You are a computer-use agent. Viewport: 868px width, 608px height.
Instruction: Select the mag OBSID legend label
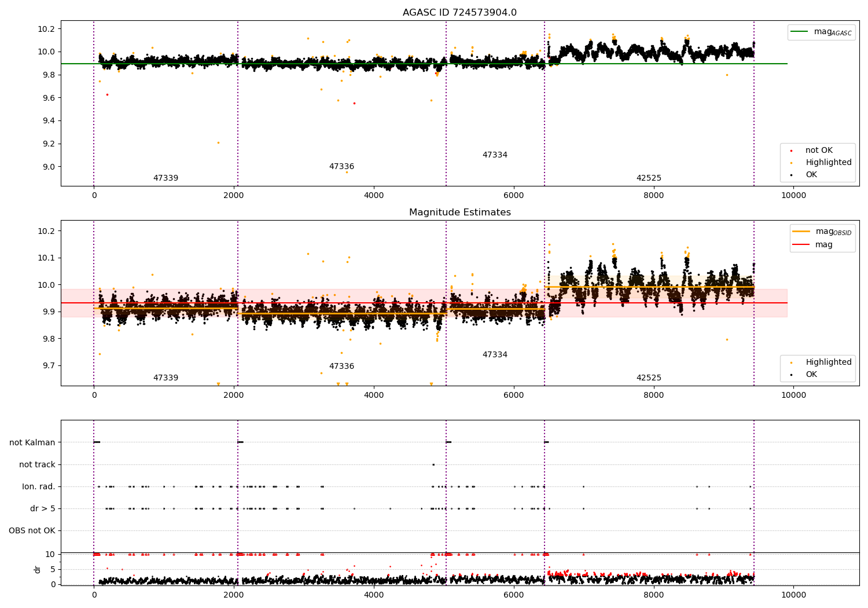833,232
